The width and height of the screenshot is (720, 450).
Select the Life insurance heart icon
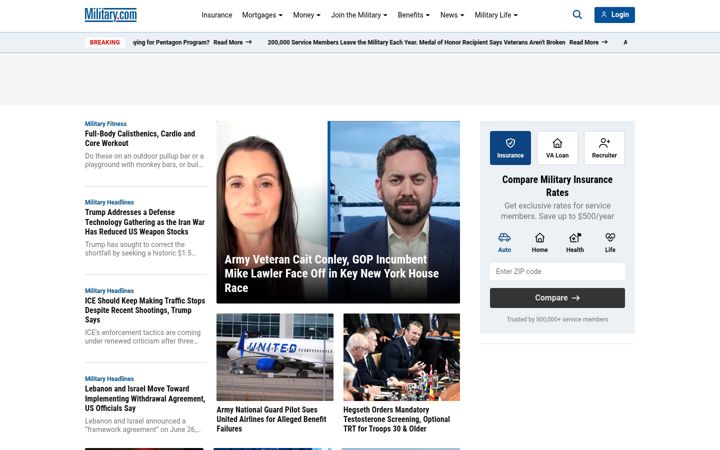[x=610, y=242]
